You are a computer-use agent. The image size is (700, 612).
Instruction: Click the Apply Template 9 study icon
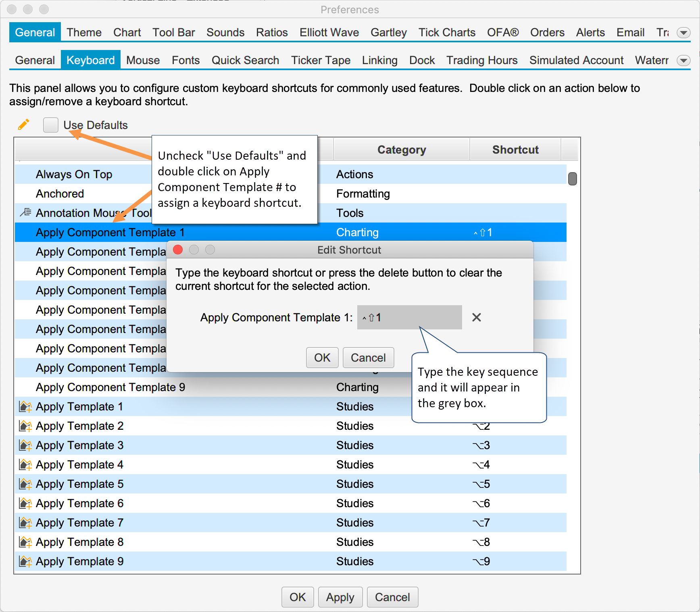tap(25, 561)
